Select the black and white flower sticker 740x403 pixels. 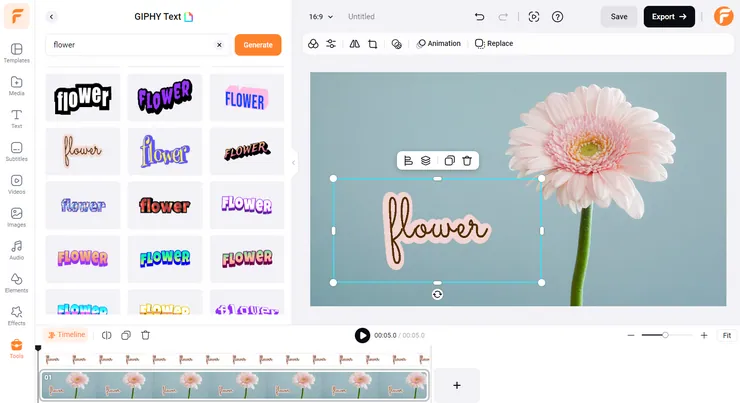tap(83, 98)
